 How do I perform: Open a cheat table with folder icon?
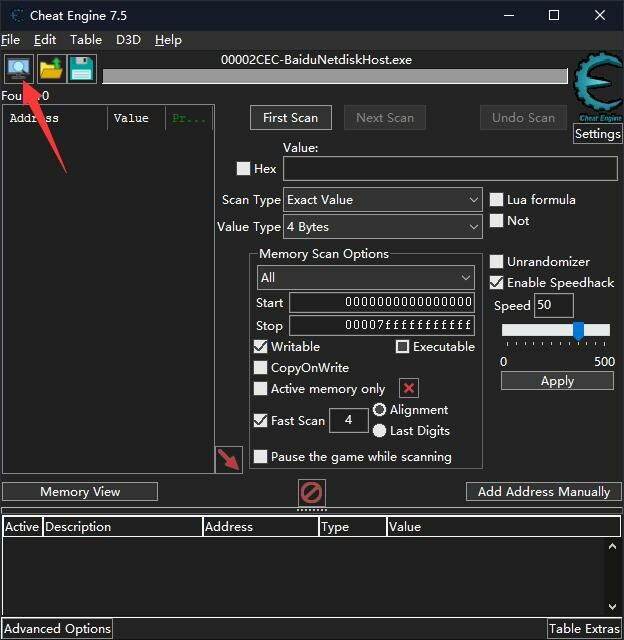pyautogui.click(x=51, y=69)
